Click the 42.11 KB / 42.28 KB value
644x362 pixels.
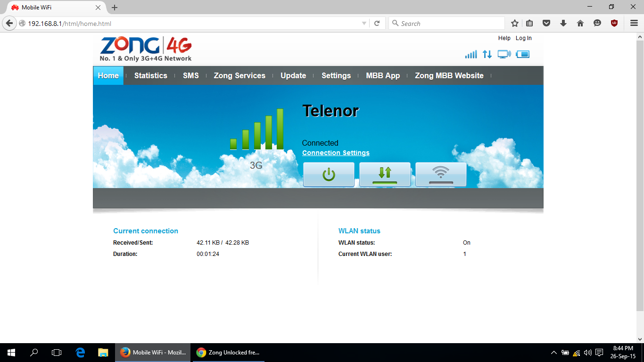click(x=223, y=243)
